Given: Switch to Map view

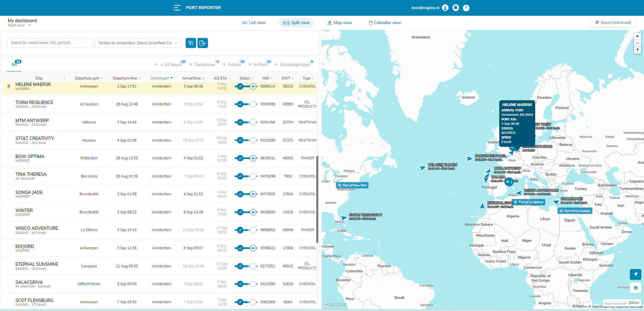Looking at the screenshot, I should click(339, 23).
